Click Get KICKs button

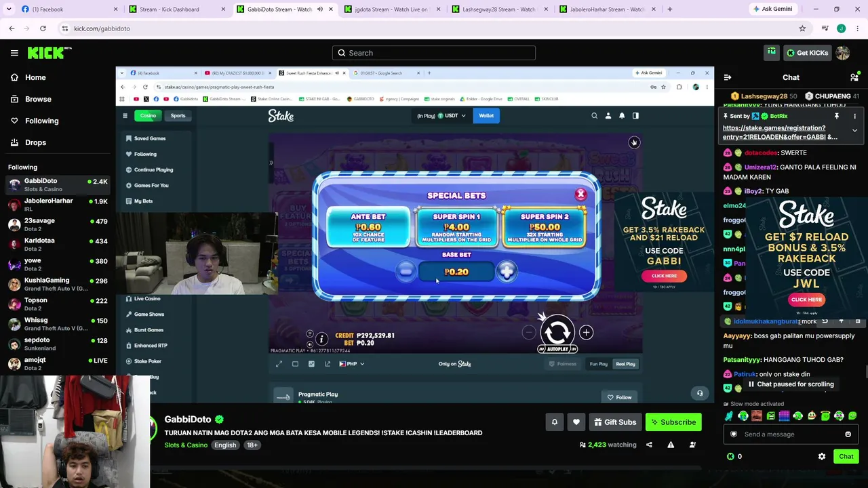tap(807, 53)
